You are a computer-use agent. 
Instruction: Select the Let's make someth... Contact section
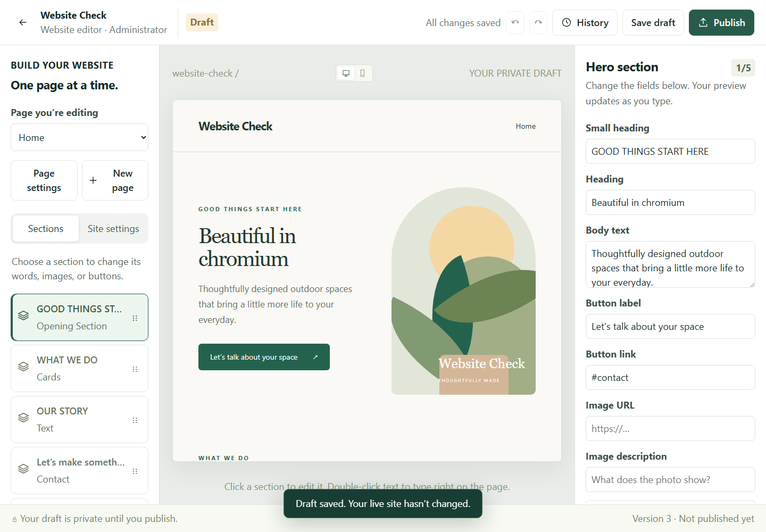[x=80, y=470]
